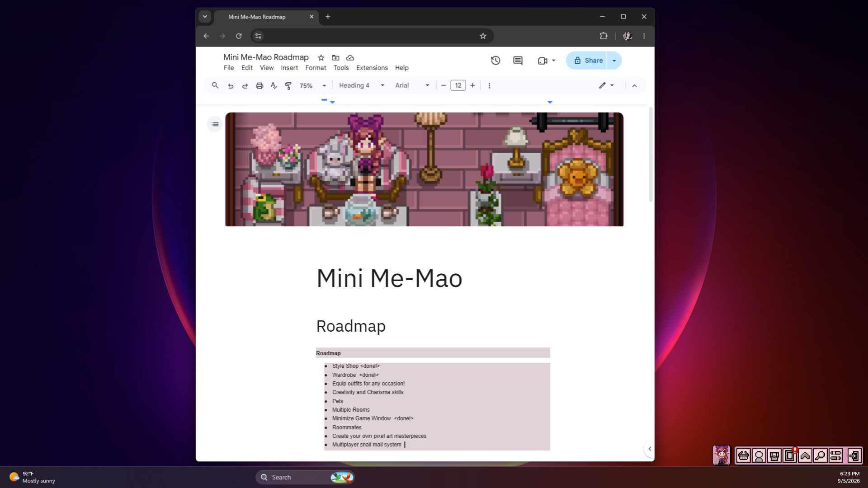Click the Move to folder icon

[335, 58]
